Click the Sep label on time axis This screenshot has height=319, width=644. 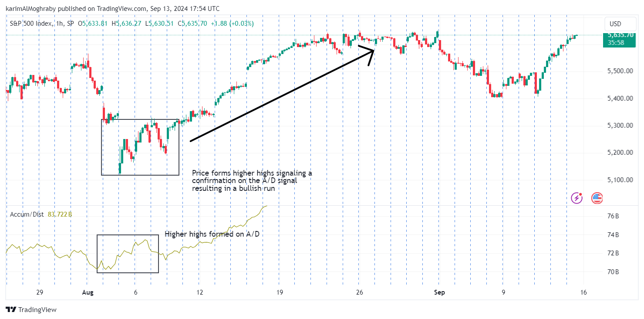click(439, 292)
